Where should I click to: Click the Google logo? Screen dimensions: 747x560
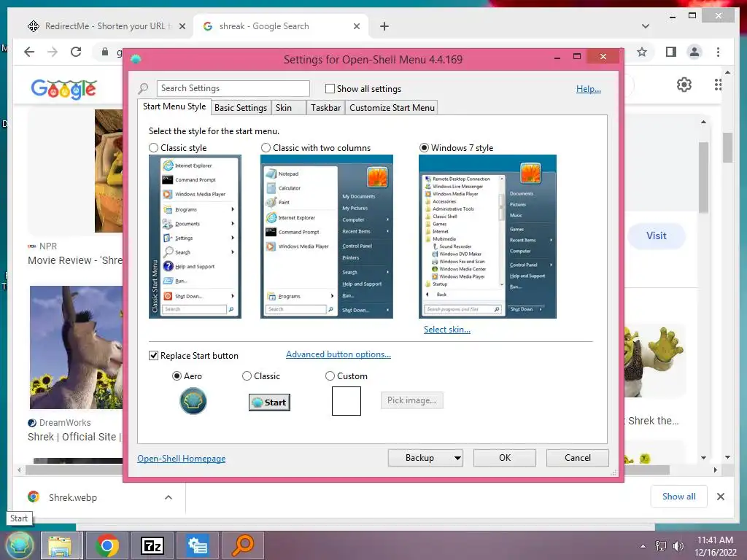[x=64, y=88]
